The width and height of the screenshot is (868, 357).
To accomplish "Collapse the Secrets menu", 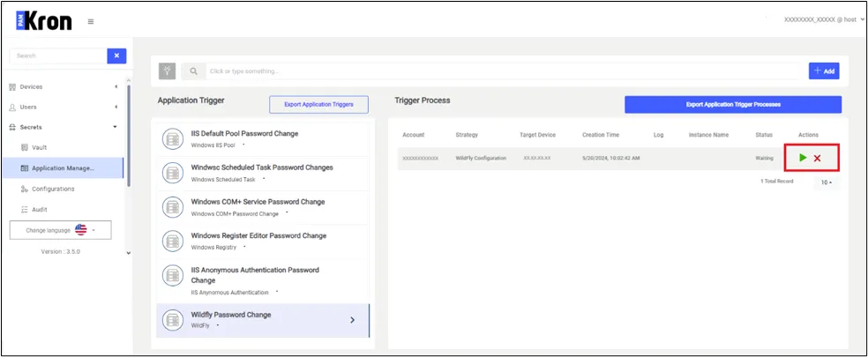I will pyautogui.click(x=64, y=127).
